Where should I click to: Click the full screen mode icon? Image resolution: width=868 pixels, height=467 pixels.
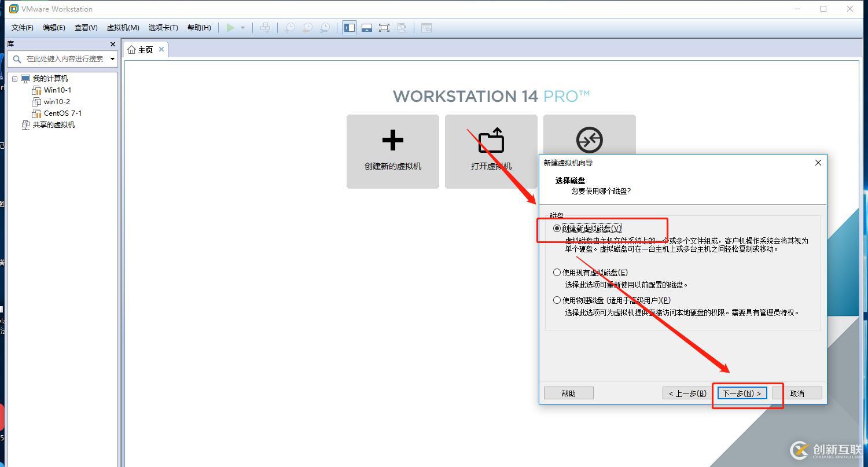384,28
